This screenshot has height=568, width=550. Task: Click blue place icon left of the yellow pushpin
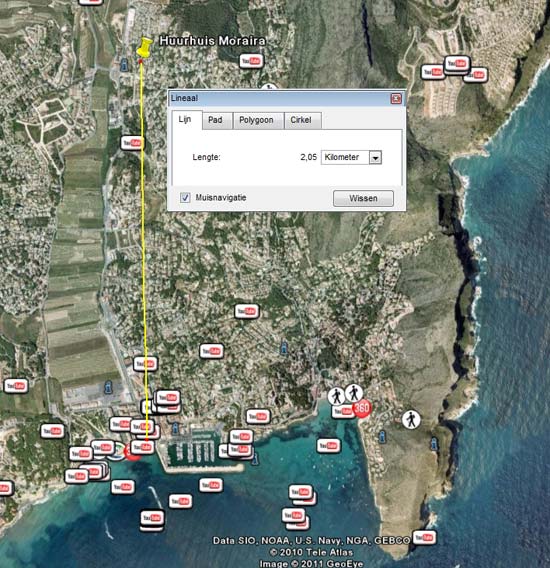click(x=124, y=66)
